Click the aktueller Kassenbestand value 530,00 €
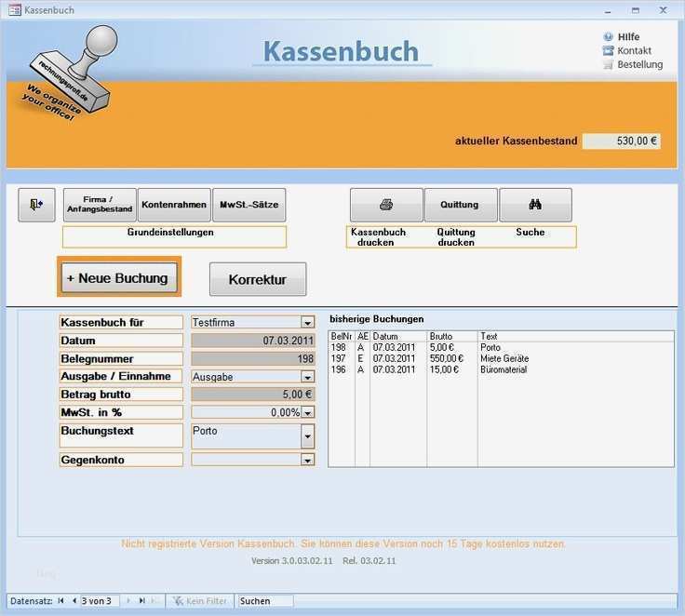This screenshot has height=616, width=685. [x=622, y=141]
